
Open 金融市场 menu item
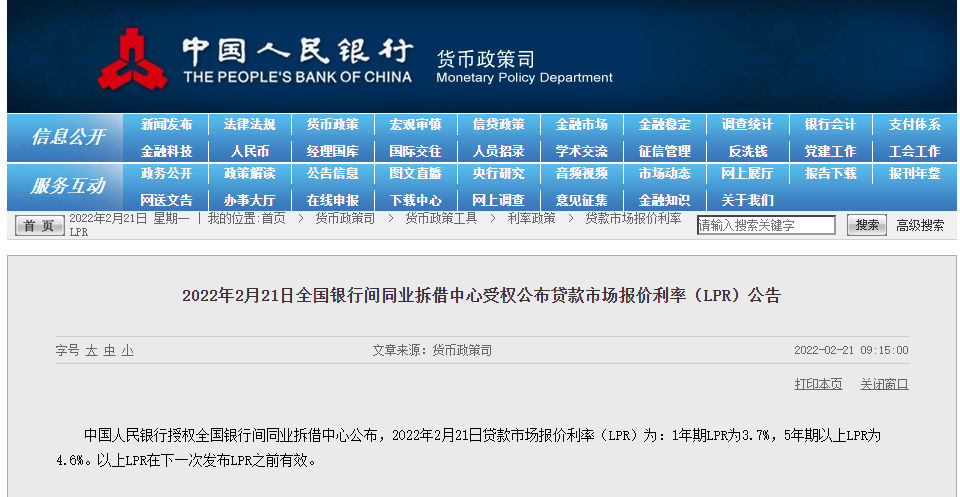582,125
